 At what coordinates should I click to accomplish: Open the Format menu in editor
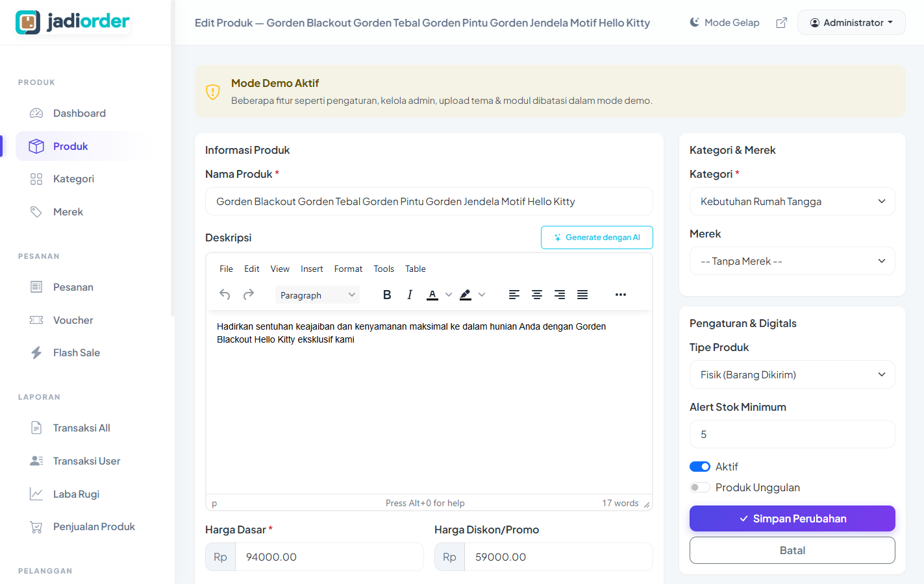pos(348,269)
